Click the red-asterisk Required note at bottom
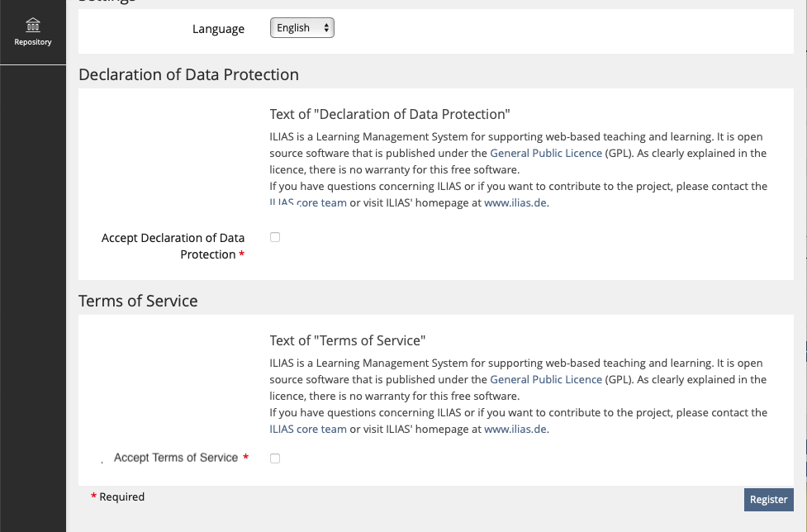The height and width of the screenshot is (532, 807). point(118,496)
